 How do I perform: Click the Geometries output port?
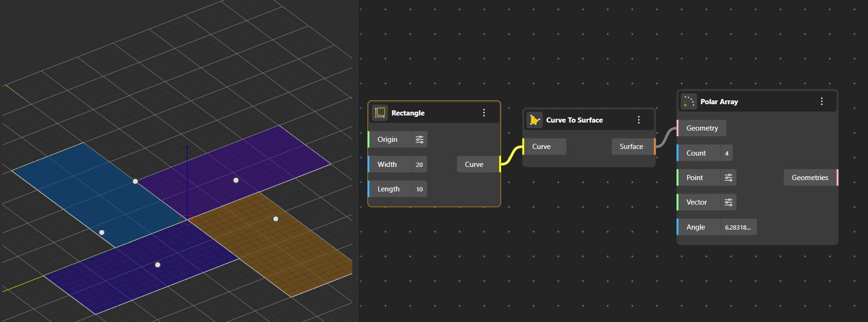pos(837,178)
